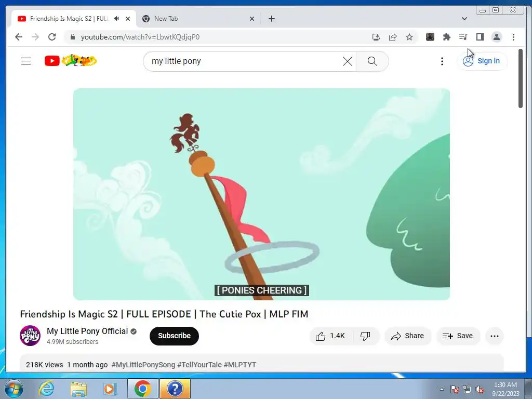Open My Little Pony Official channel avatar
Viewport: 532px width, 399px height.
[x=30, y=336]
